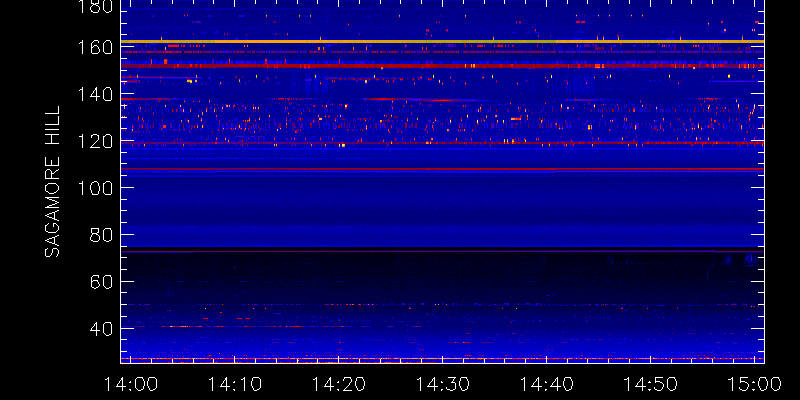Click the black horizontal gap below 80
800x400 pixels.
(x=442, y=249)
